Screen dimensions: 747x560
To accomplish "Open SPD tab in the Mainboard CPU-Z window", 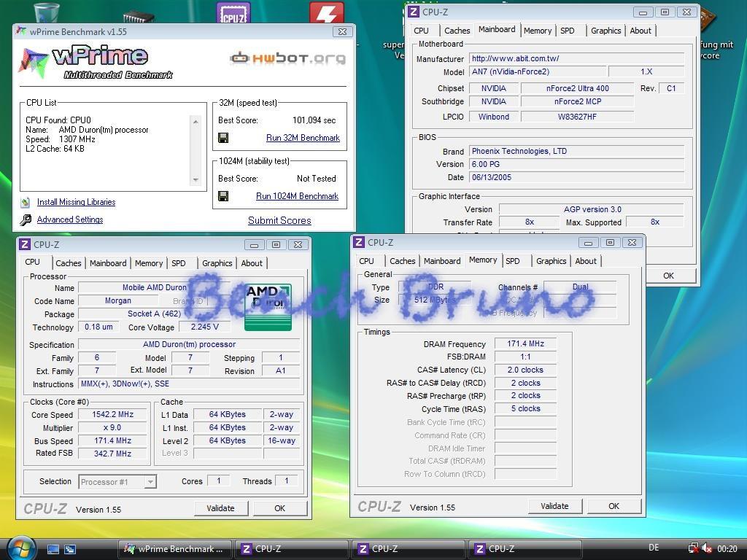I will click(568, 31).
